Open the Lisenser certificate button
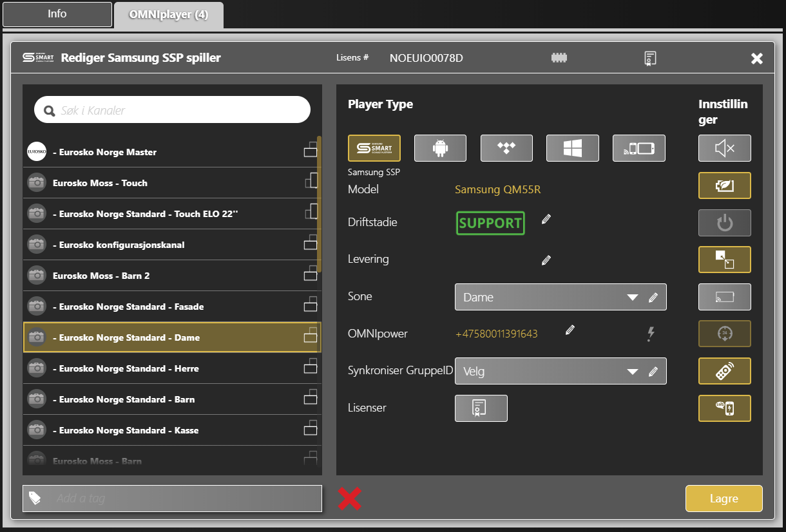786x532 pixels. point(481,408)
